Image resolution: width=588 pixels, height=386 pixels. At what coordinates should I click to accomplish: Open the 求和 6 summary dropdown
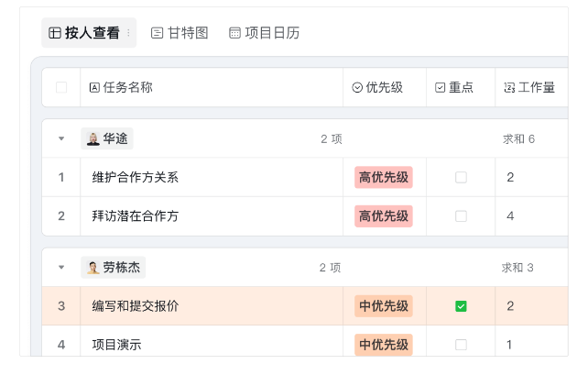coord(518,139)
